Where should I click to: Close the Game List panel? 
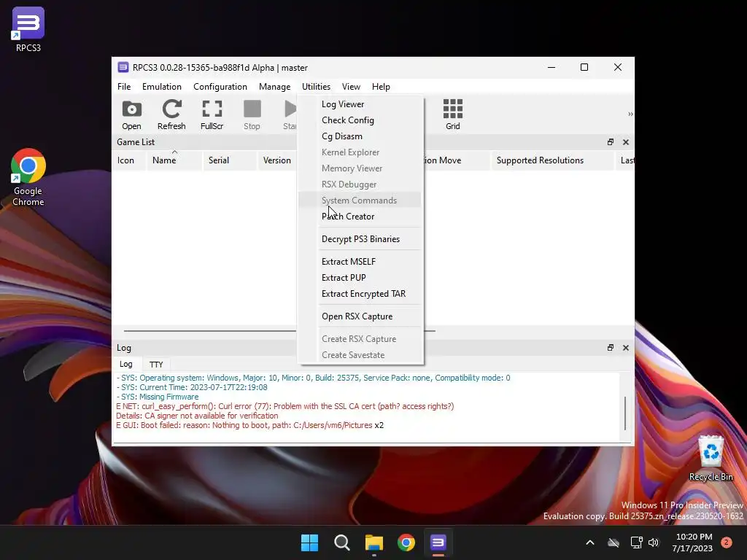(626, 142)
